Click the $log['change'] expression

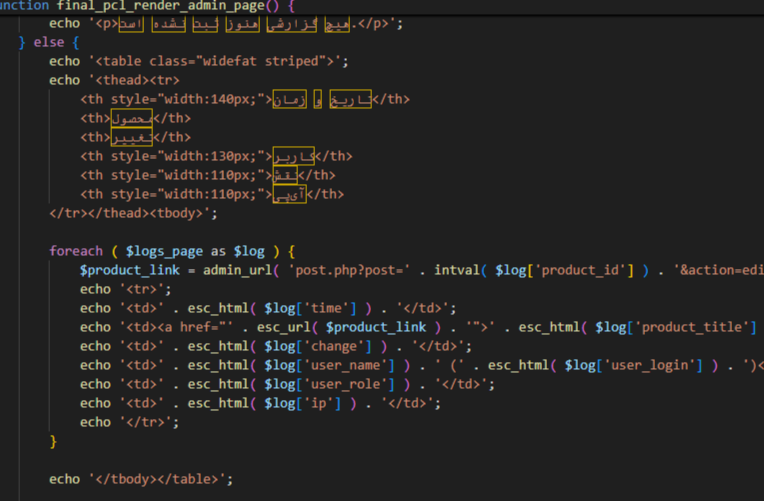(x=318, y=347)
